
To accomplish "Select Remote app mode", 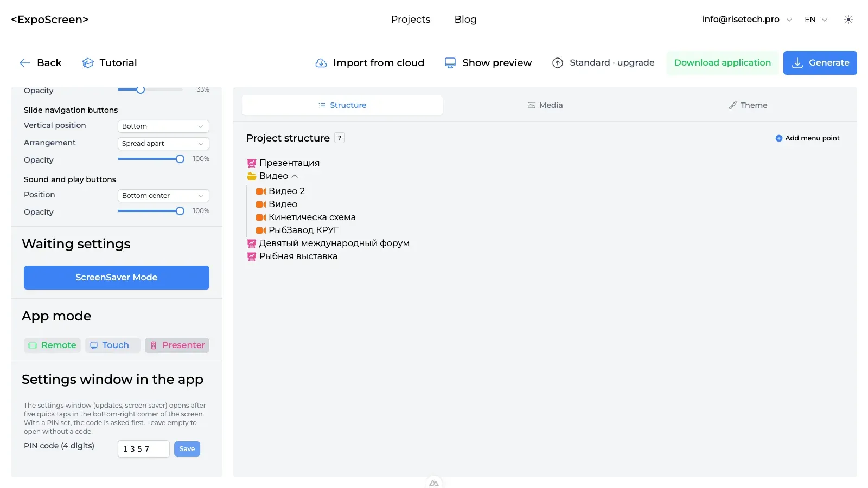I will [x=52, y=345].
